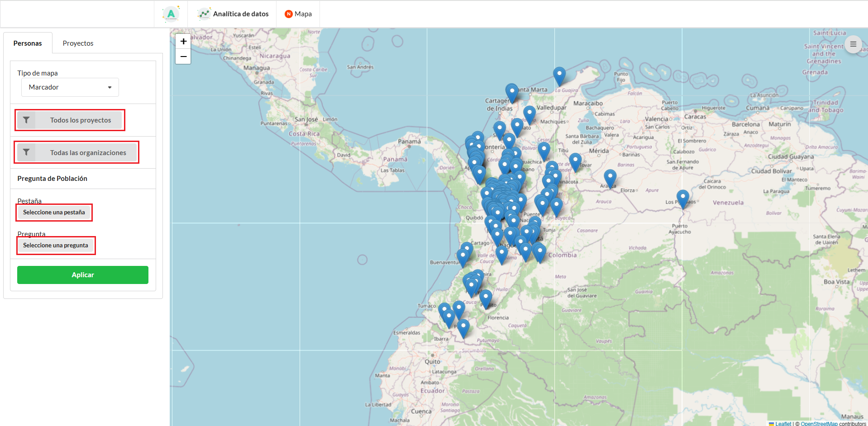Click the Seleccione una pestaña selector
This screenshot has height=426, width=868.
coord(54,213)
